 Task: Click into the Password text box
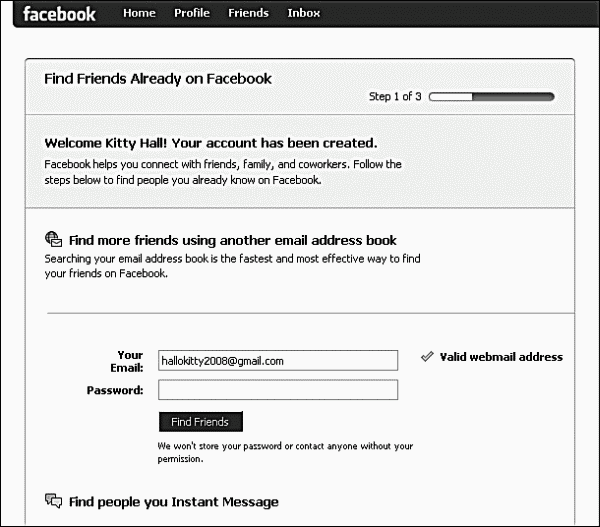pos(277,390)
